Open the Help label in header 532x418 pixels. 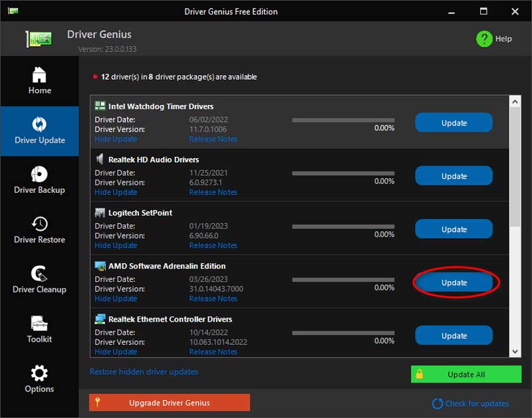coord(503,39)
